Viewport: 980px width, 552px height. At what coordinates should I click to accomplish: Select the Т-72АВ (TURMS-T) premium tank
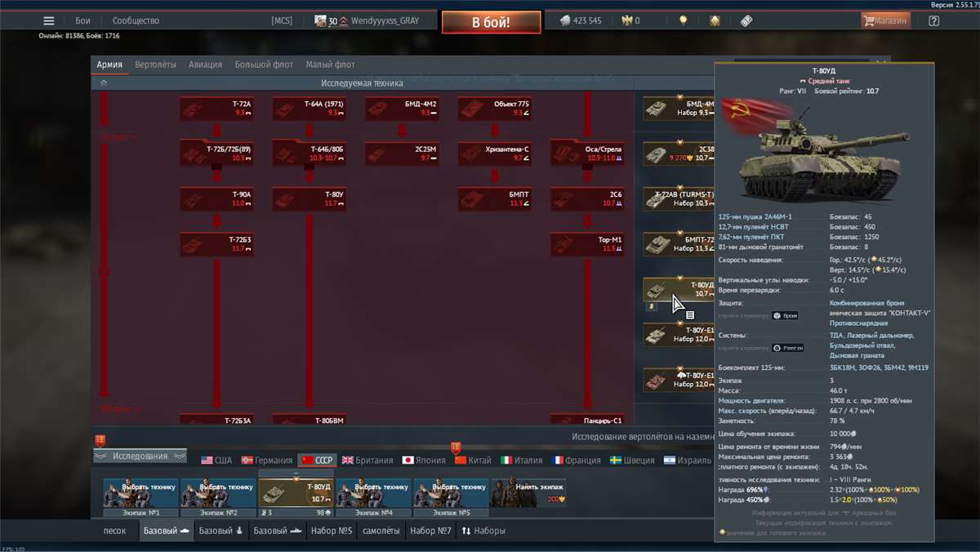pos(679,198)
